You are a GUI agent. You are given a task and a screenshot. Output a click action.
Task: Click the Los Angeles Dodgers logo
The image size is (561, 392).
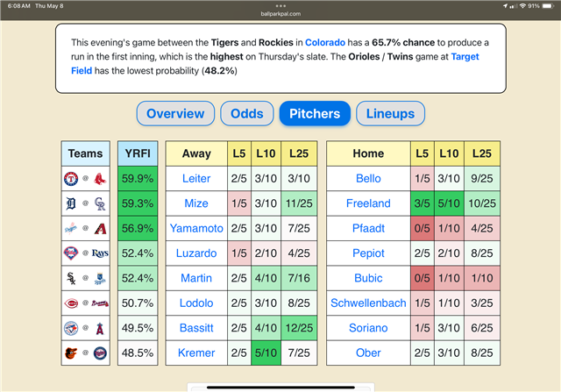[71, 228]
